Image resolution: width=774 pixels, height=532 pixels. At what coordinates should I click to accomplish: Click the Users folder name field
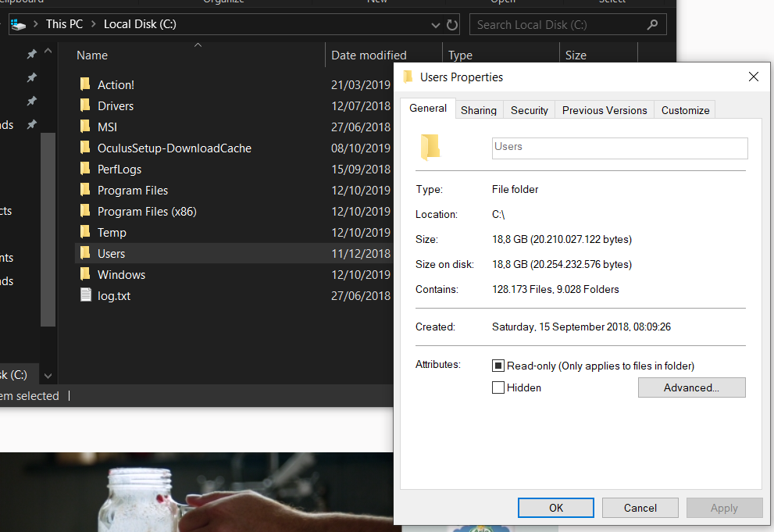click(619, 148)
